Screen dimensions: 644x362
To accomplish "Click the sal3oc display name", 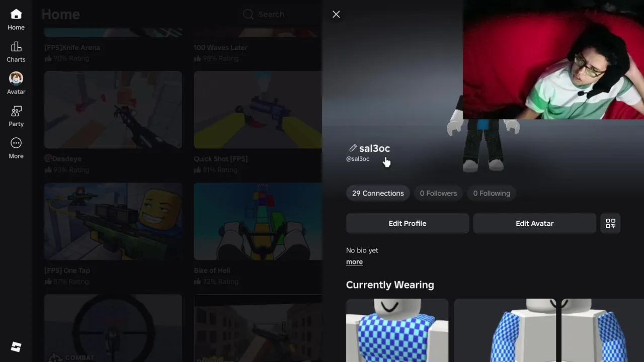I will click(374, 148).
